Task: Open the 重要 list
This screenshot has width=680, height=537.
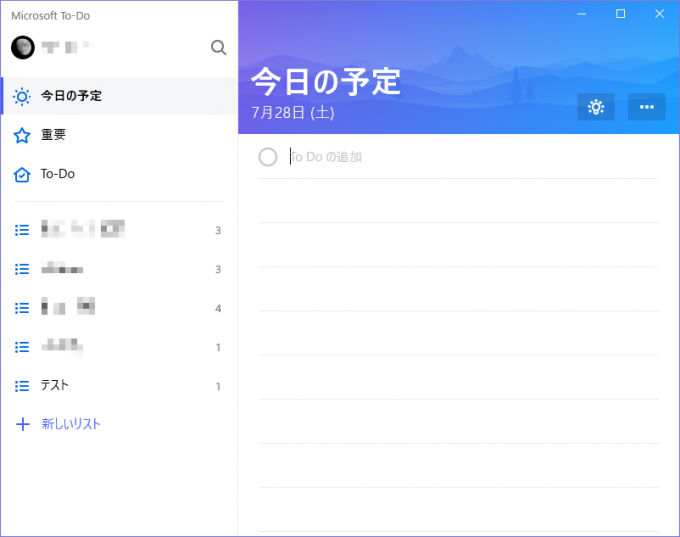Action: coord(119,135)
